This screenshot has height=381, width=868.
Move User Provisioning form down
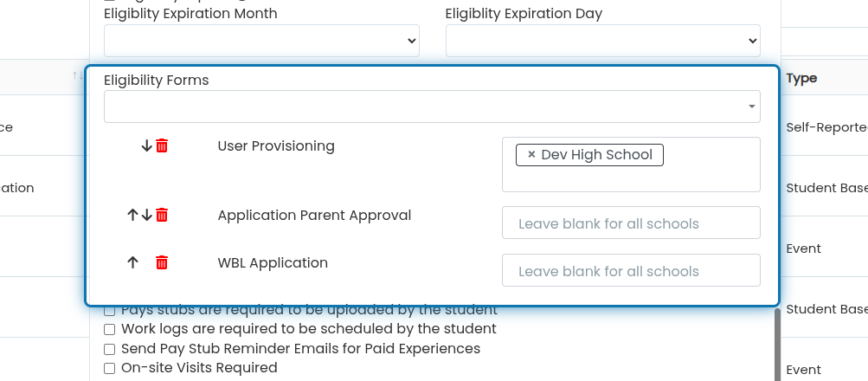coord(147,146)
